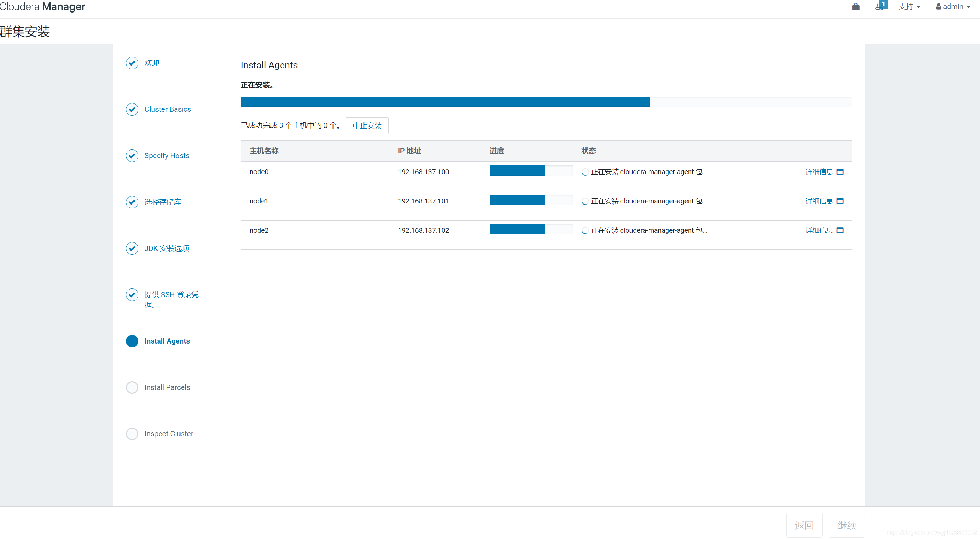The height and width of the screenshot is (539, 980).
Task: Click the overall installation progress bar
Action: click(546, 102)
